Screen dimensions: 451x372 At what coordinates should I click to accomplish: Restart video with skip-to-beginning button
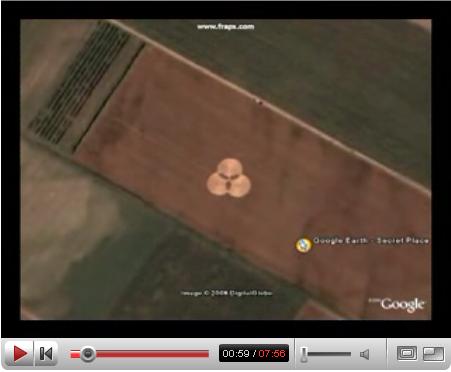click(46, 354)
